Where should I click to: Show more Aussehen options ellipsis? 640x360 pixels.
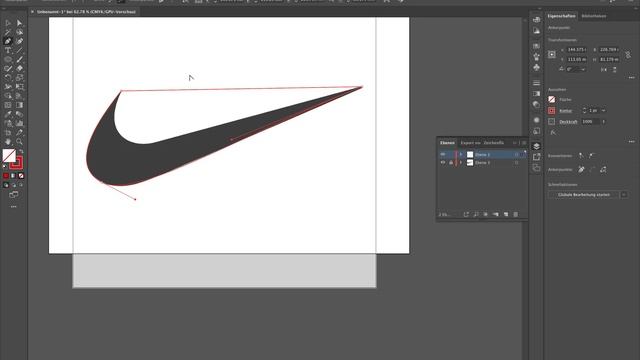[x=631, y=142]
